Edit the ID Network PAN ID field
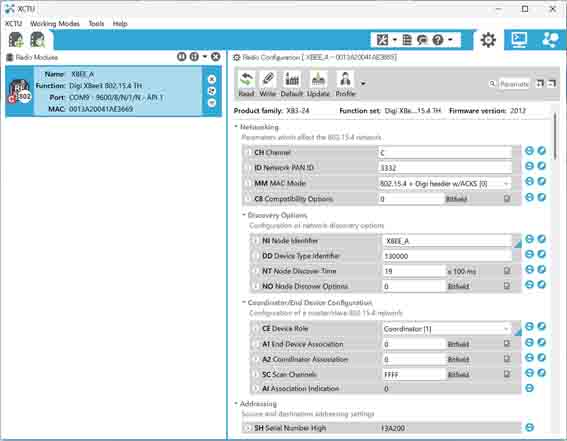The width and height of the screenshot is (567, 441). coord(445,168)
